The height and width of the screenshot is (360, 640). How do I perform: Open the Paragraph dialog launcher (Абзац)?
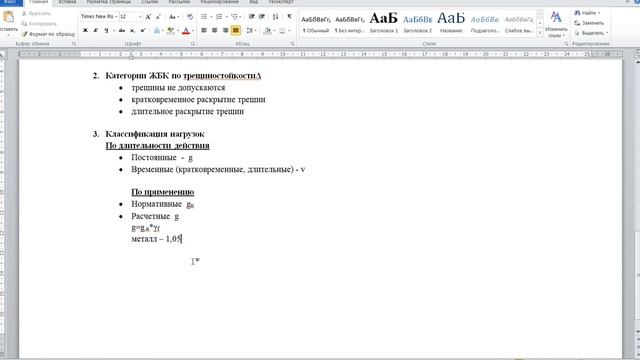tap(292, 44)
